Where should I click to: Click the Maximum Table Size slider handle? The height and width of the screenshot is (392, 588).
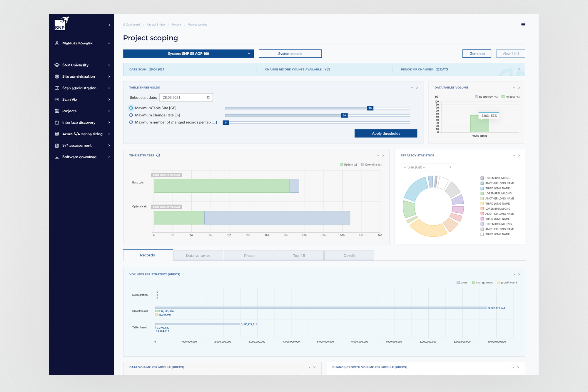pos(370,108)
